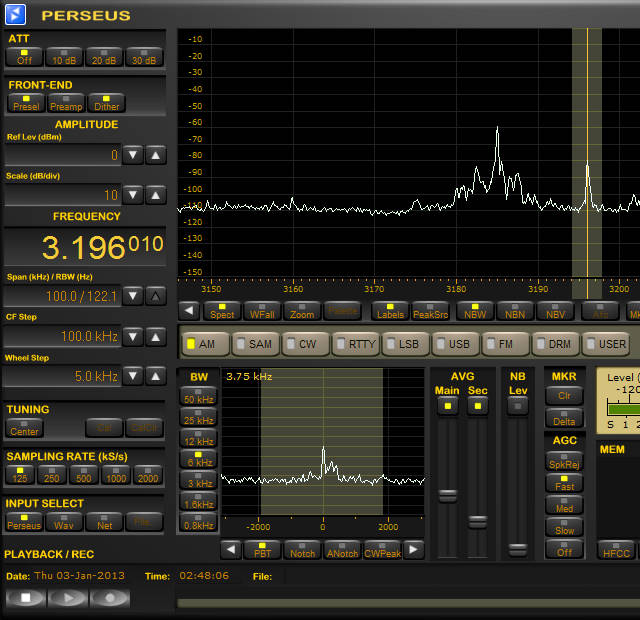Choose Net as input source
The height and width of the screenshot is (620, 640).
104,522
